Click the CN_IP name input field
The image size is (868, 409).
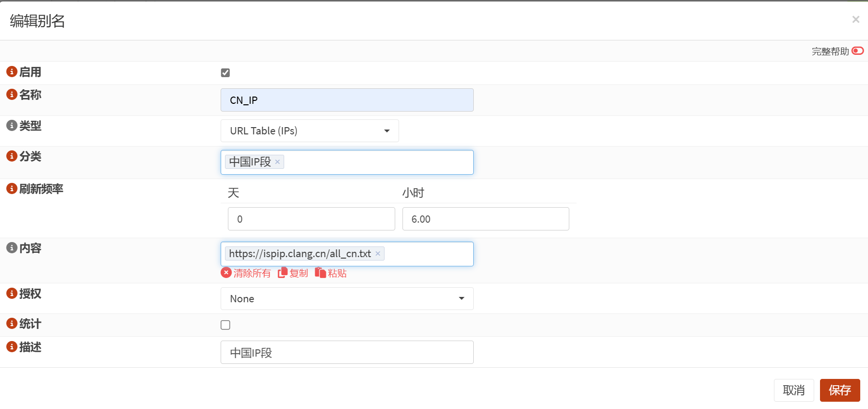(x=347, y=100)
